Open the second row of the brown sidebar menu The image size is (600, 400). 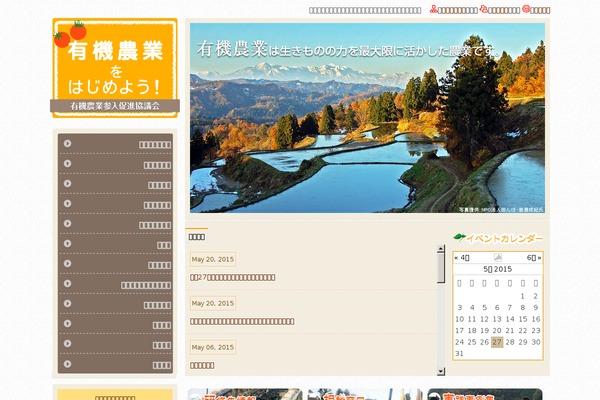coord(116,164)
